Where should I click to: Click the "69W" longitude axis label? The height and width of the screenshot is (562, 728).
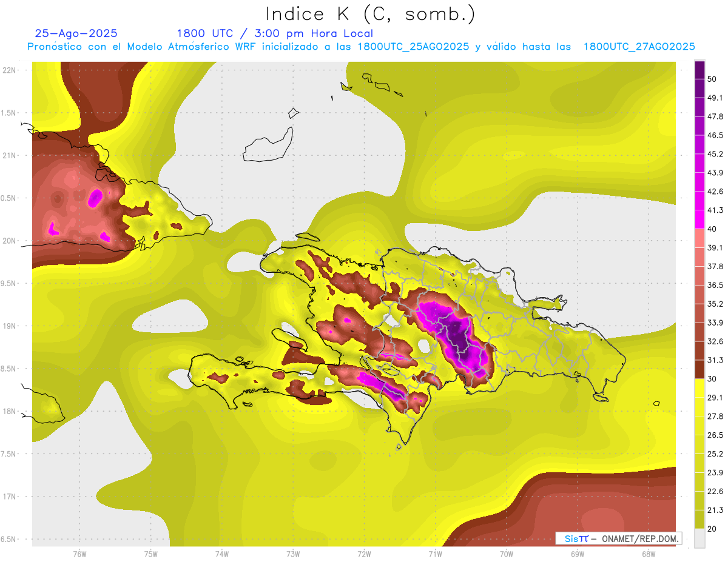(x=578, y=554)
